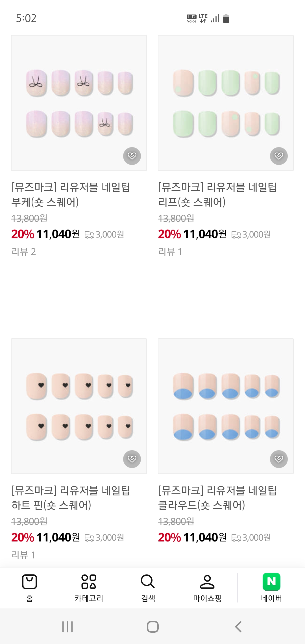Toggle wishlist heart on 리프 nail tips

[279, 156]
